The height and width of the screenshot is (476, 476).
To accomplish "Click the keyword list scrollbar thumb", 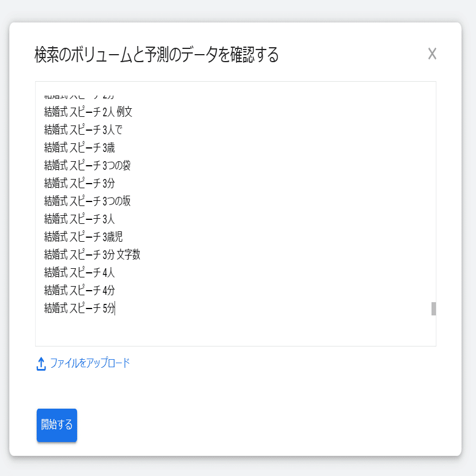I will 433,309.
